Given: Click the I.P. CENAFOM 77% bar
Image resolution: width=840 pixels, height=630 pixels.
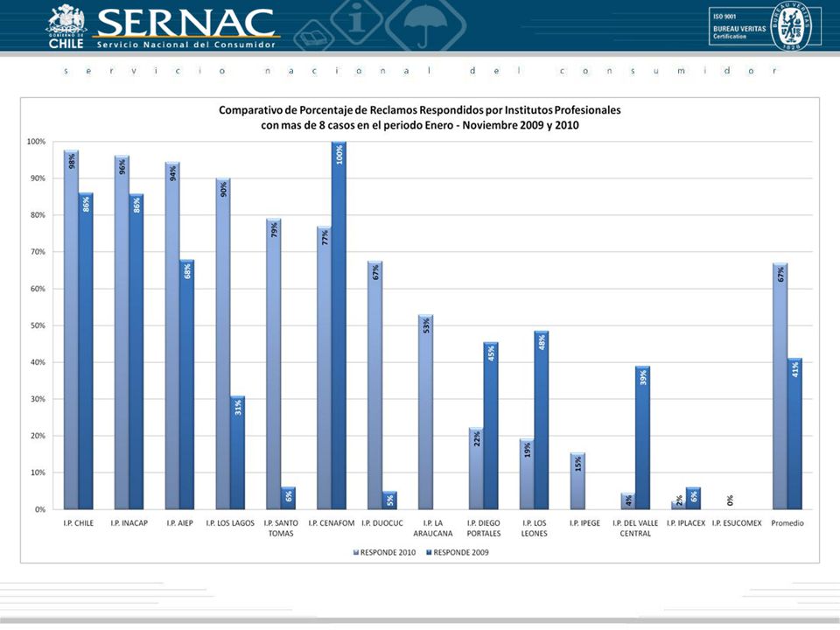Looking at the screenshot, I should (x=324, y=367).
